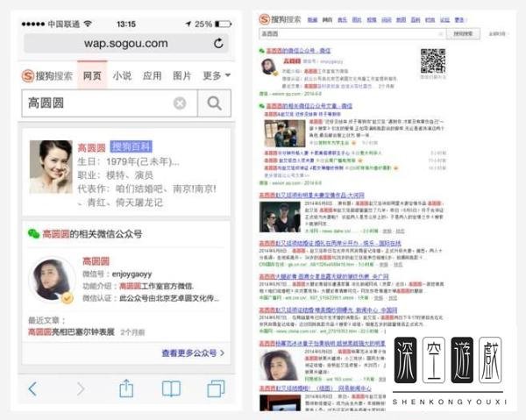Open the 大河网 search result title

(x=311, y=196)
